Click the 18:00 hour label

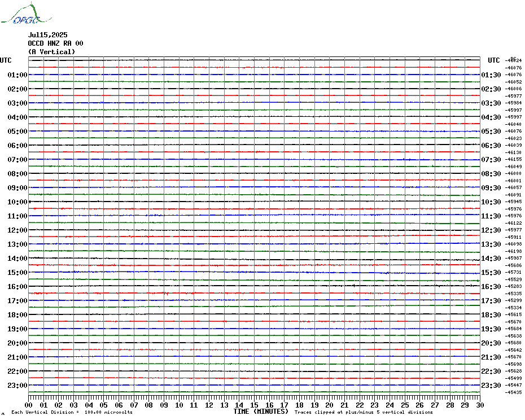point(17,315)
